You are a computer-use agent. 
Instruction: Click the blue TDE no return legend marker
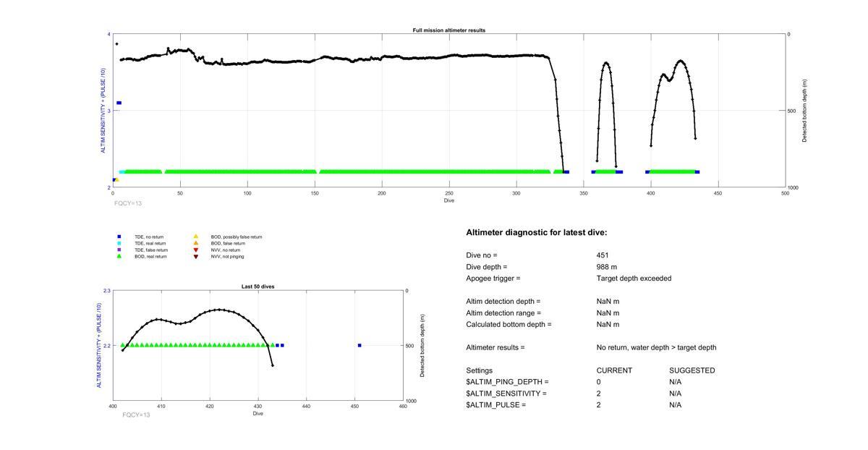point(119,237)
